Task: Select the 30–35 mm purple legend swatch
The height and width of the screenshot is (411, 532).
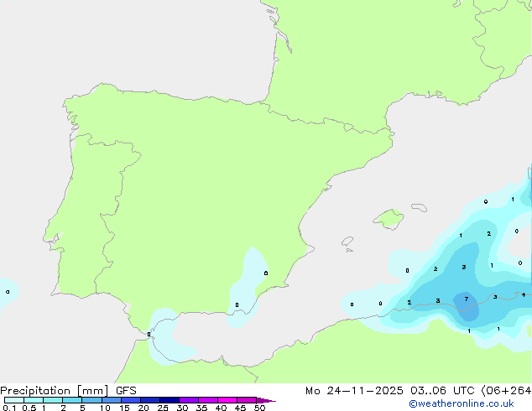Action: (189, 400)
